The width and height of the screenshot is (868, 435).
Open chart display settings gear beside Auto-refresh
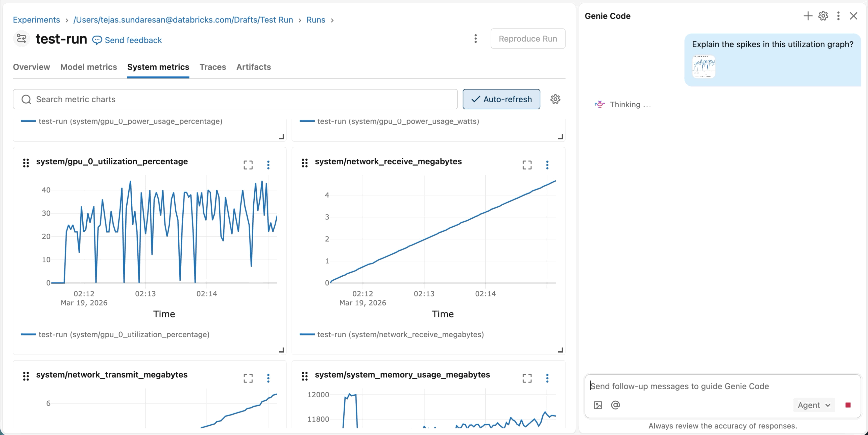pyautogui.click(x=555, y=99)
